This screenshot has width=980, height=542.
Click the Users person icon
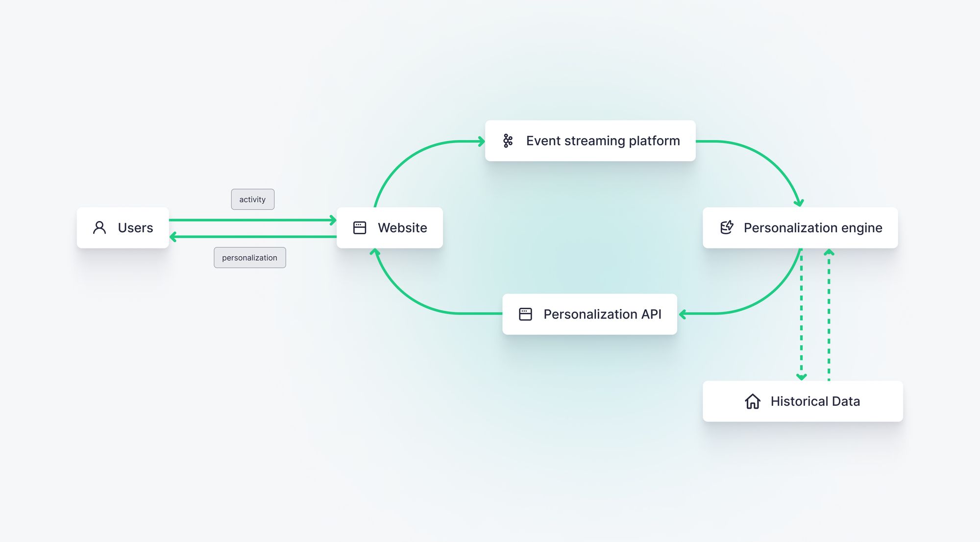99,227
